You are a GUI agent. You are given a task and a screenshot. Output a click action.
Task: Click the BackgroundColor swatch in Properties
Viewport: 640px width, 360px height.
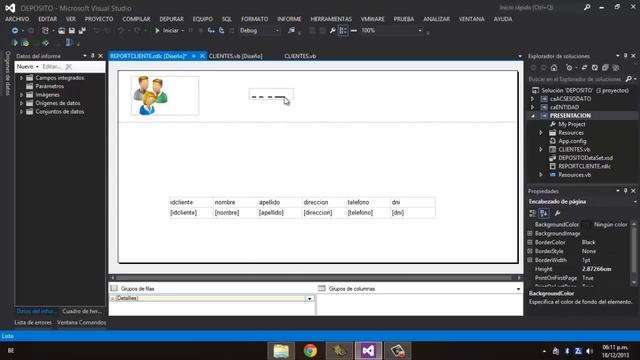click(586, 224)
